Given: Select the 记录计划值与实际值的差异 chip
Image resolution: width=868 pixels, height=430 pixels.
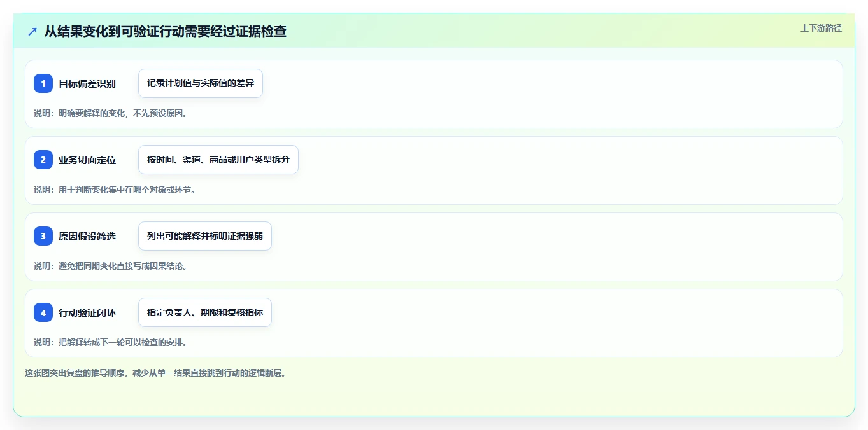Looking at the screenshot, I should point(201,83).
